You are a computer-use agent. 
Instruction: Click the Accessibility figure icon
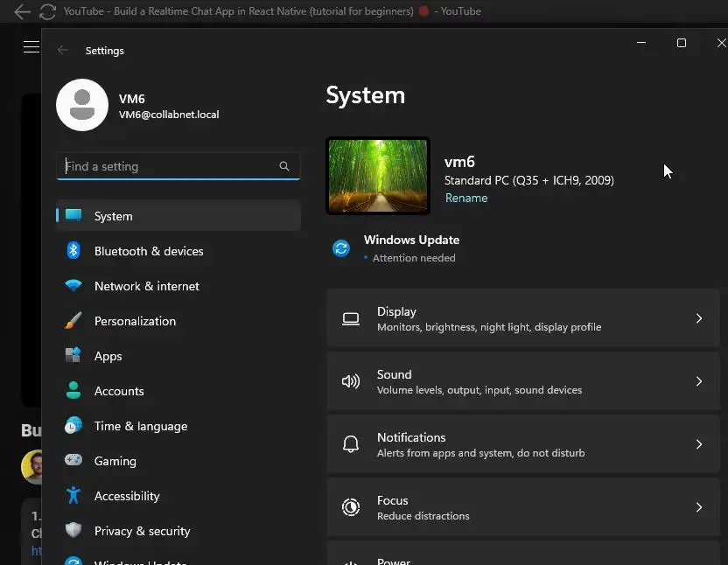tap(73, 495)
